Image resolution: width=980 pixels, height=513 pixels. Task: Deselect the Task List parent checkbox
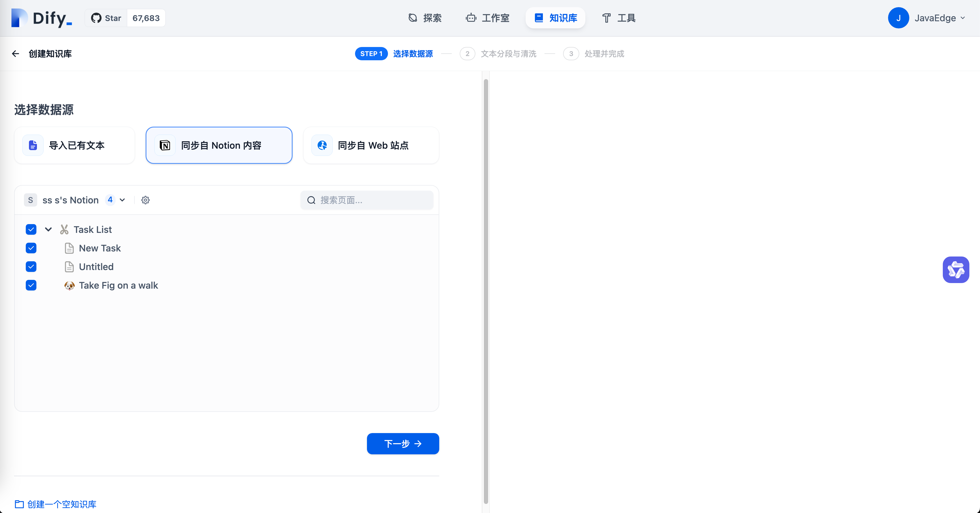click(31, 229)
